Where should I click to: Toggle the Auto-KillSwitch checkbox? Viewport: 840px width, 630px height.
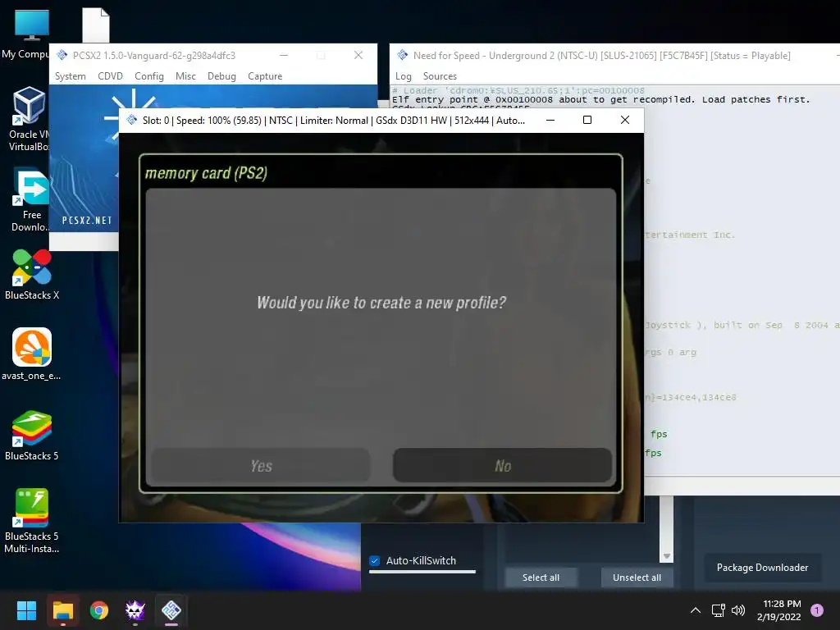pos(375,561)
